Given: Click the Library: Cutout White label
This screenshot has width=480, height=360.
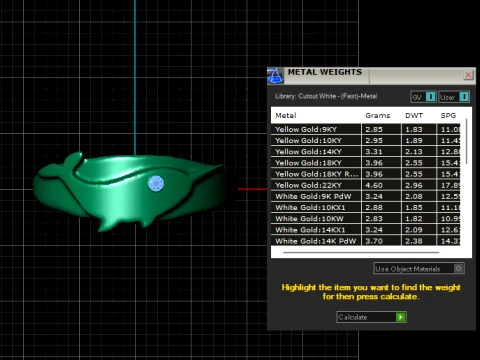Looking at the screenshot, I should click(x=326, y=96).
